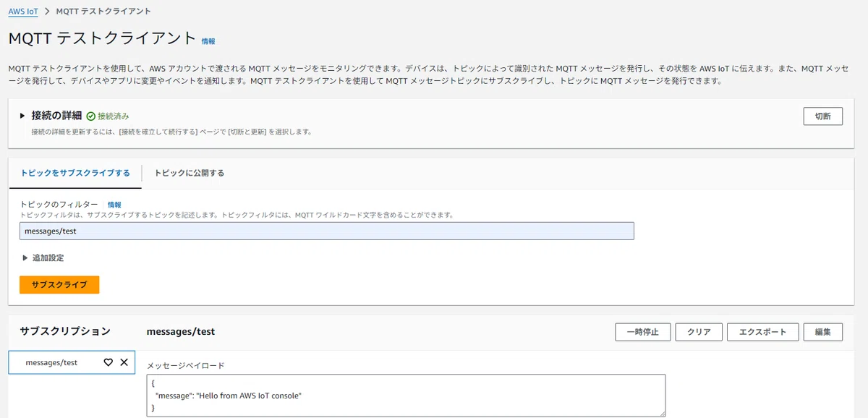Click the green 接続済み status indicator

click(x=108, y=116)
